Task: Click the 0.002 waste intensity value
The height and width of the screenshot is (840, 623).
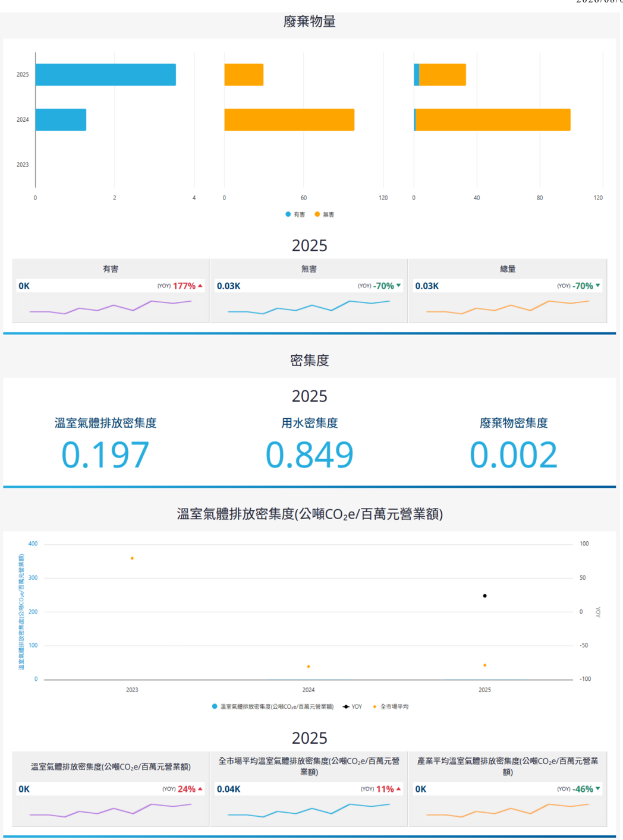Action: [514, 455]
